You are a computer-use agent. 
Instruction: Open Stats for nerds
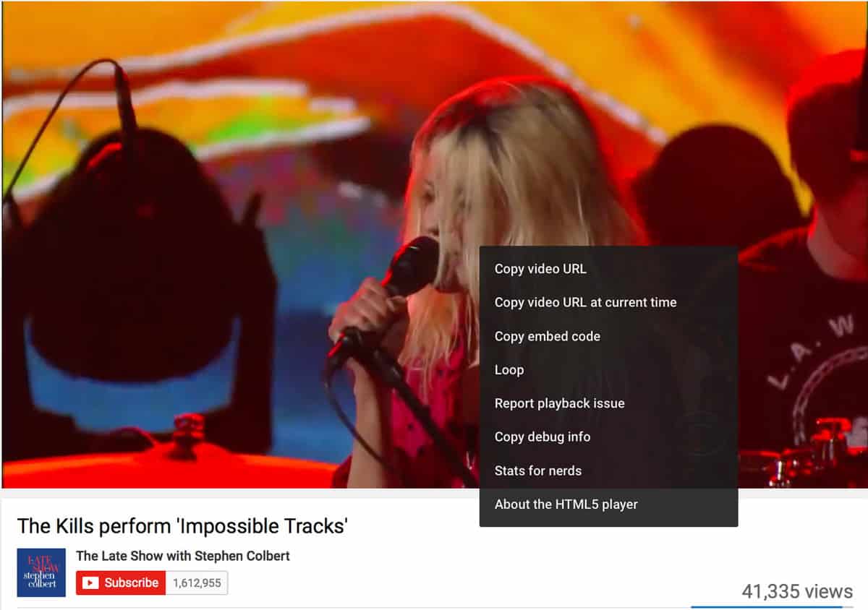point(608,471)
